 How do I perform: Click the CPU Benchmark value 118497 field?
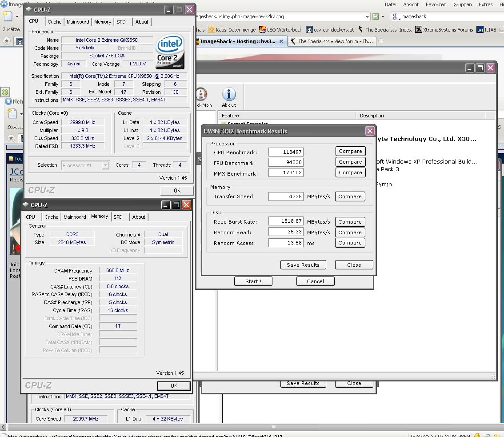tap(286, 152)
